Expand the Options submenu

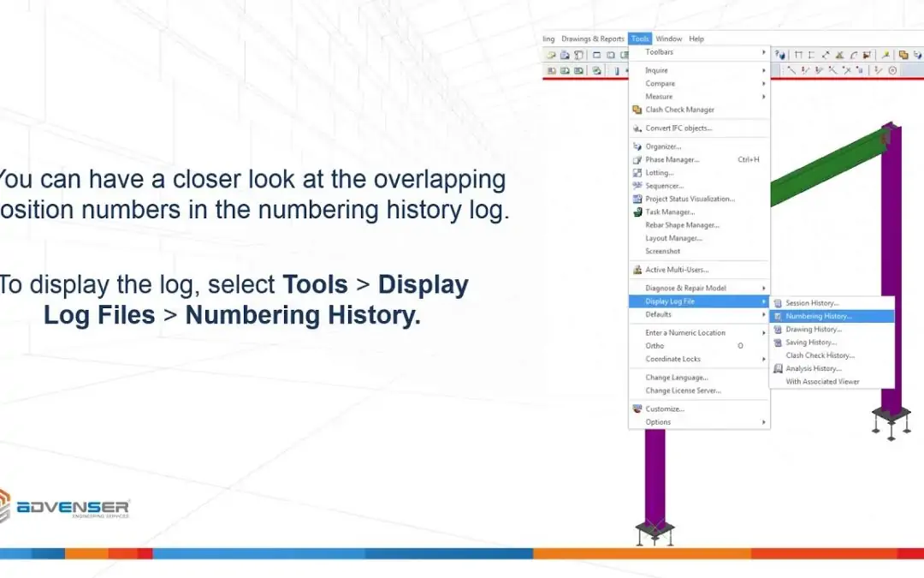[658, 422]
